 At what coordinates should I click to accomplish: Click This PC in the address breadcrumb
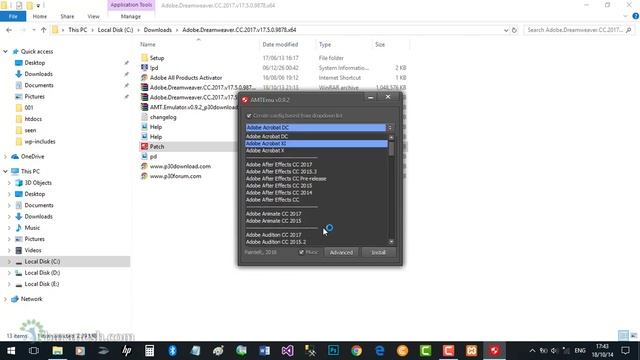(x=78, y=30)
